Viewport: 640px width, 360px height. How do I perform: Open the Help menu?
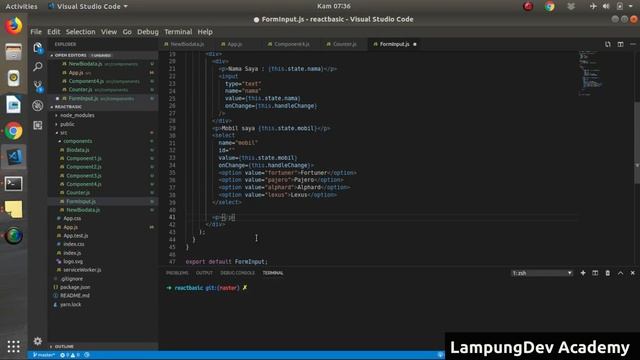(x=205, y=32)
